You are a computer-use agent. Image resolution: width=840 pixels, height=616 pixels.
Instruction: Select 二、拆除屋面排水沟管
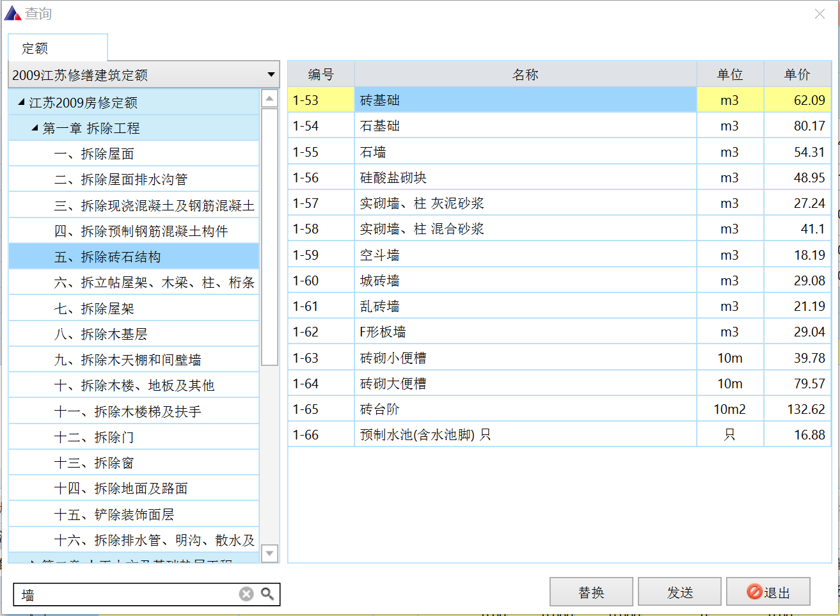coord(134,179)
